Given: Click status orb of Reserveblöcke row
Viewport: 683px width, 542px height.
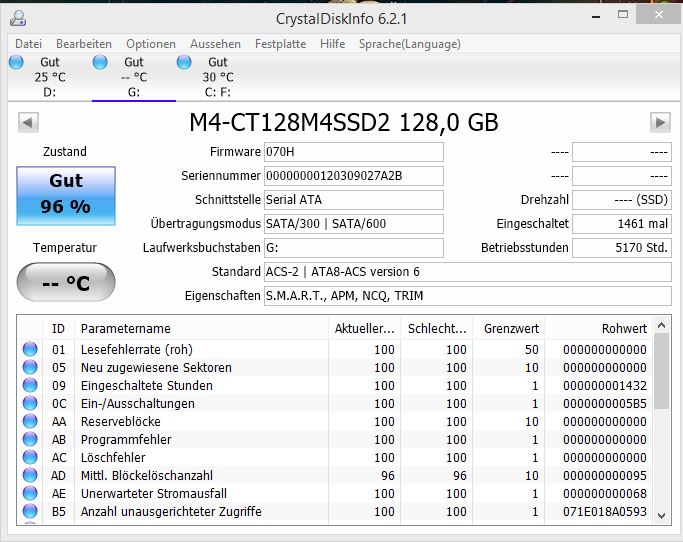Looking at the screenshot, I should point(30,421).
